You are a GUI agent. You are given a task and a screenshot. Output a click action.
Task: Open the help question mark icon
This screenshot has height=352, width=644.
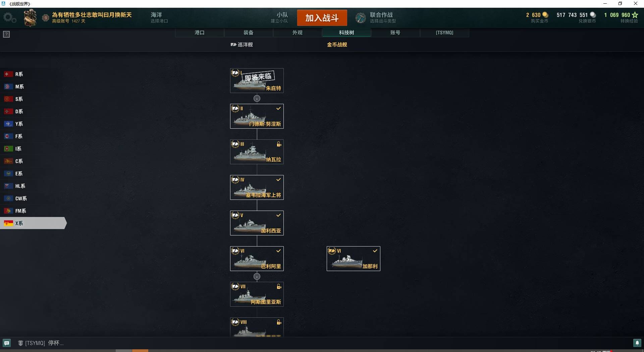(x=6, y=34)
